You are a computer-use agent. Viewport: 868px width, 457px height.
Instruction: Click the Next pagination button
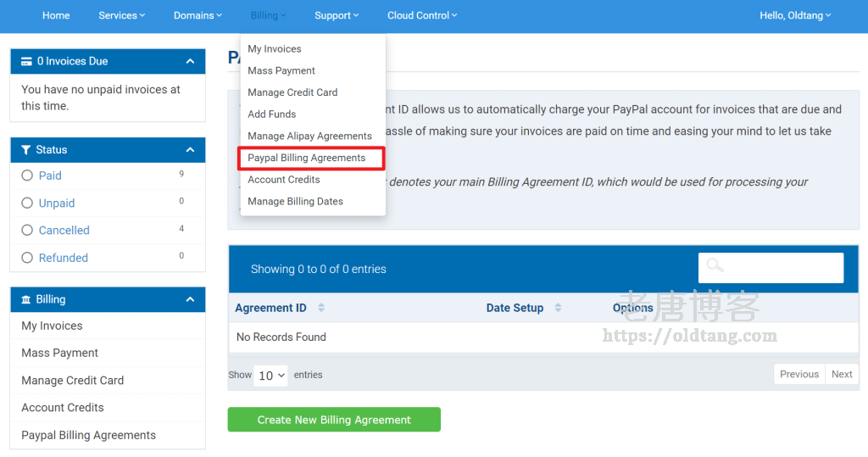pyautogui.click(x=842, y=374)
